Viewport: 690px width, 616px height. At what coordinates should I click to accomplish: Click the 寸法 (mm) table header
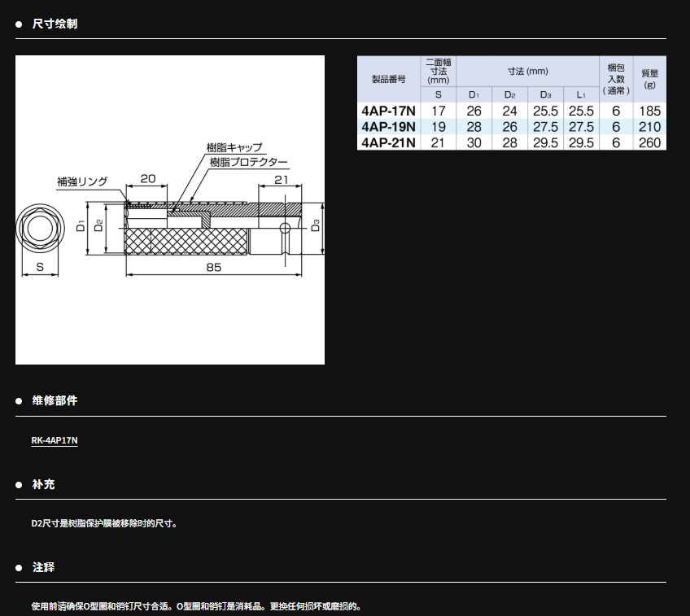point(527,72)
